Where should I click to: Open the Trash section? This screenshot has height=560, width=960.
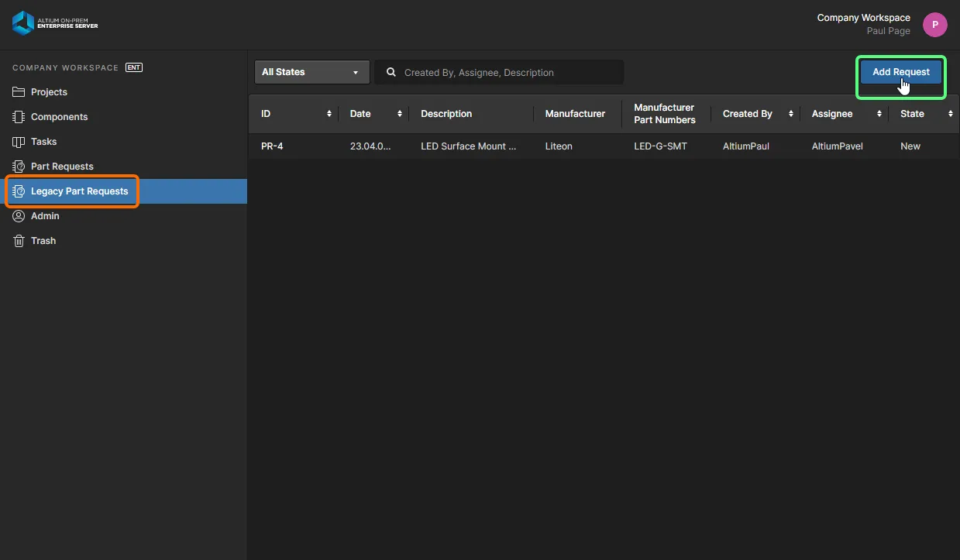coord(43,241)
